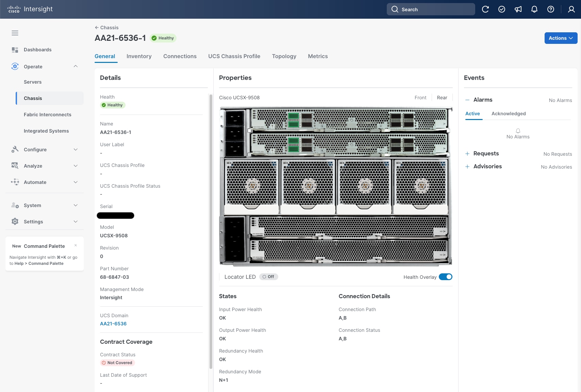Expand the Advisories section

467,166
